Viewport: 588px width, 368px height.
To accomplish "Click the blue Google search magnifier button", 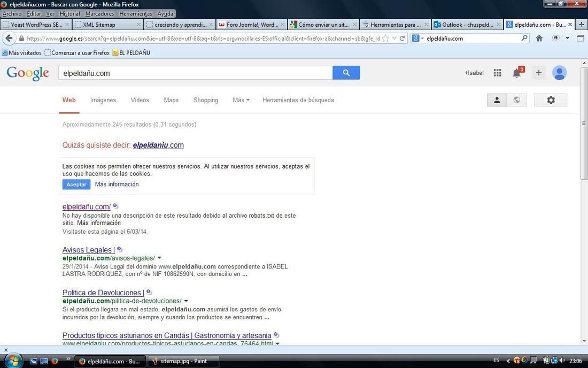I will coord(346,73).
